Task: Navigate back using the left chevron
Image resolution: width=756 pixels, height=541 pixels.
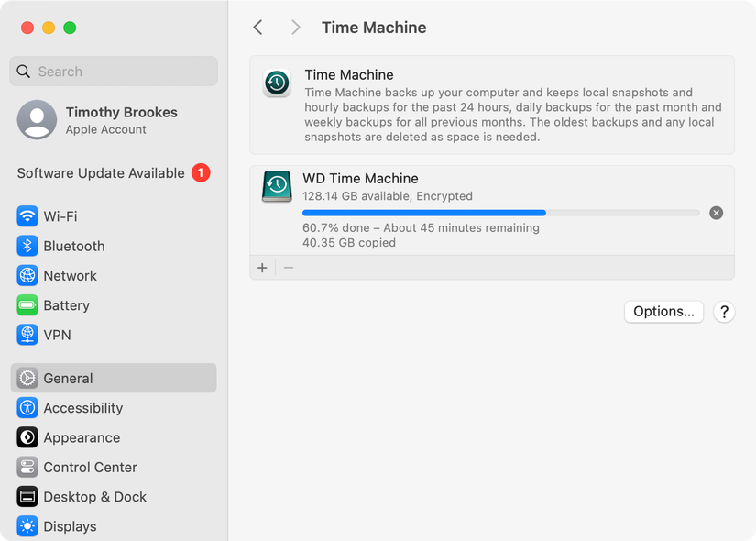Action: pos(257,28)
